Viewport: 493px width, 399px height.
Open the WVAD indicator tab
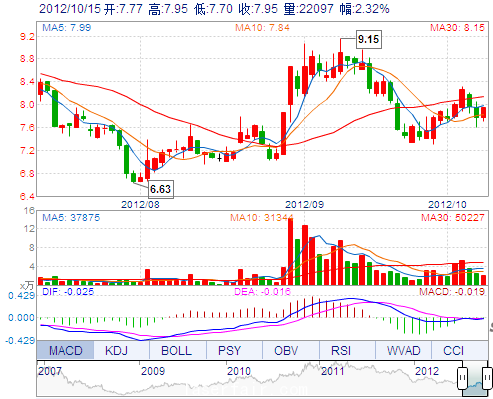[x=403, y=350]
